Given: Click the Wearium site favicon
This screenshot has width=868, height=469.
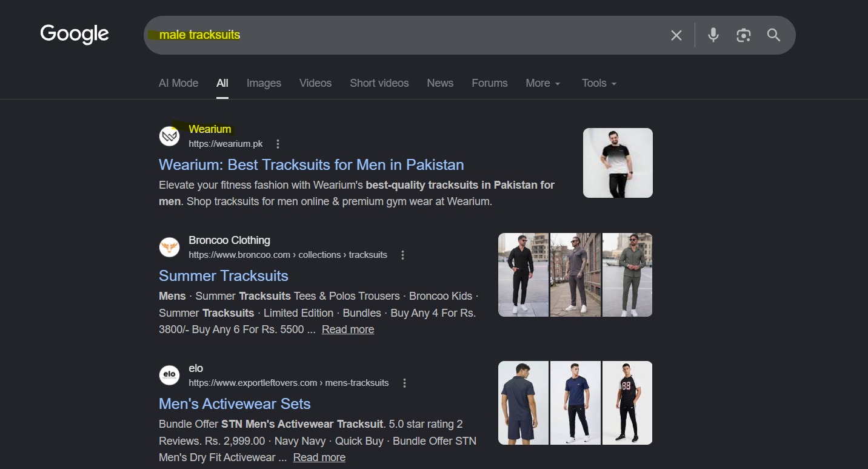Looking at the screenshot, I should coord(170,136).
